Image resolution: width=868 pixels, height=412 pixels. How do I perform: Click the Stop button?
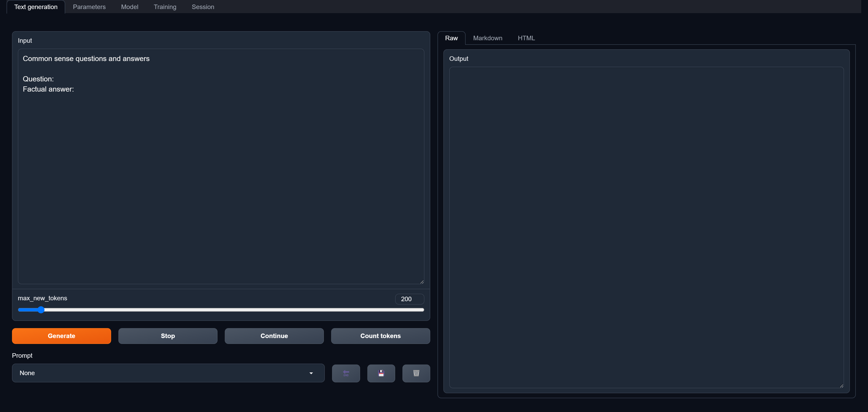coord(168,336)
